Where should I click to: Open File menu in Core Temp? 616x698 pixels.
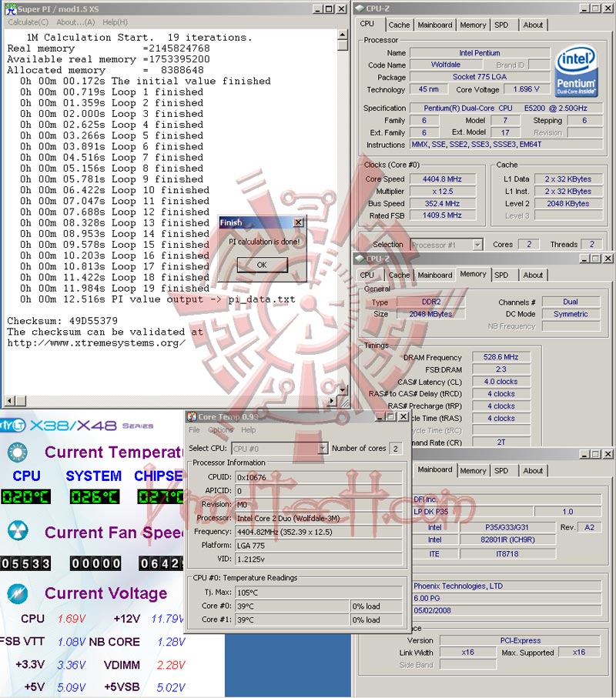coord(194,430)
